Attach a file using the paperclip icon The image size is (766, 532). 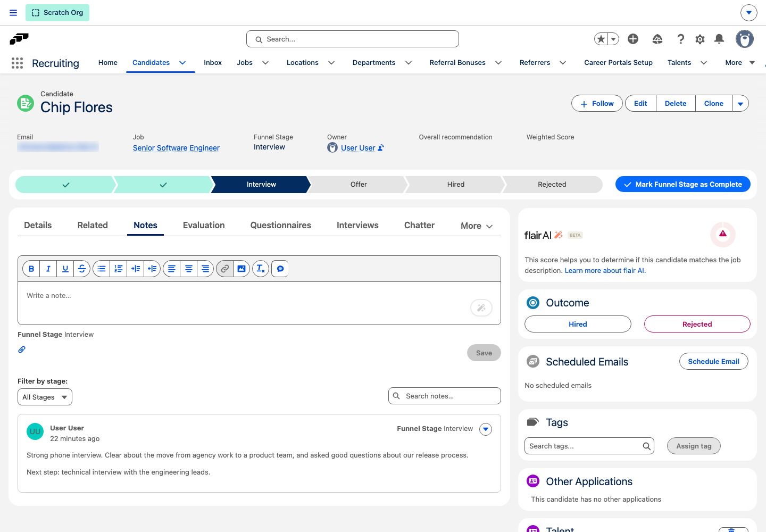[22, 350]
